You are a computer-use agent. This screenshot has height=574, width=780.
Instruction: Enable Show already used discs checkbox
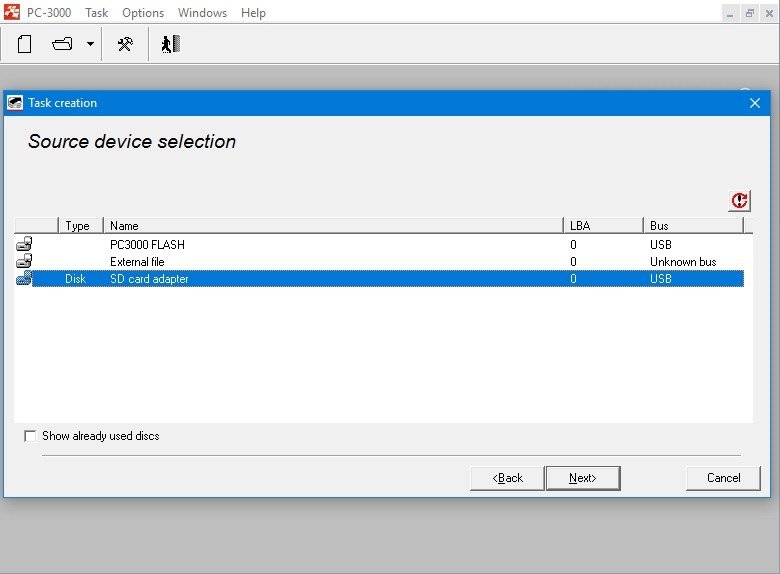(30, 436)
